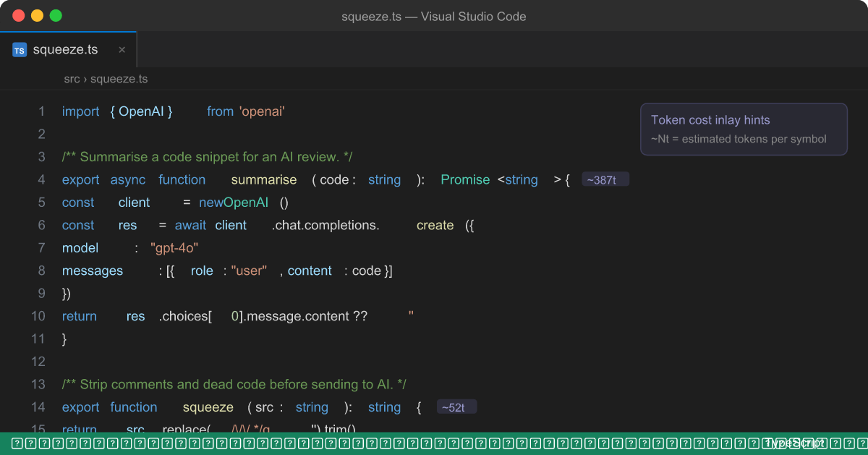Click the 'export' keyword on line 14
Screen dimensions: 868x455
(x=81, y=407)
